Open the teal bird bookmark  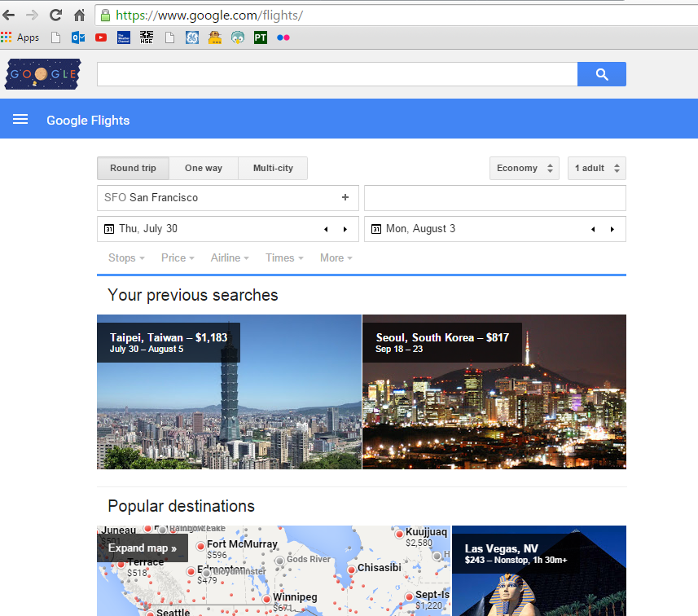238,37
